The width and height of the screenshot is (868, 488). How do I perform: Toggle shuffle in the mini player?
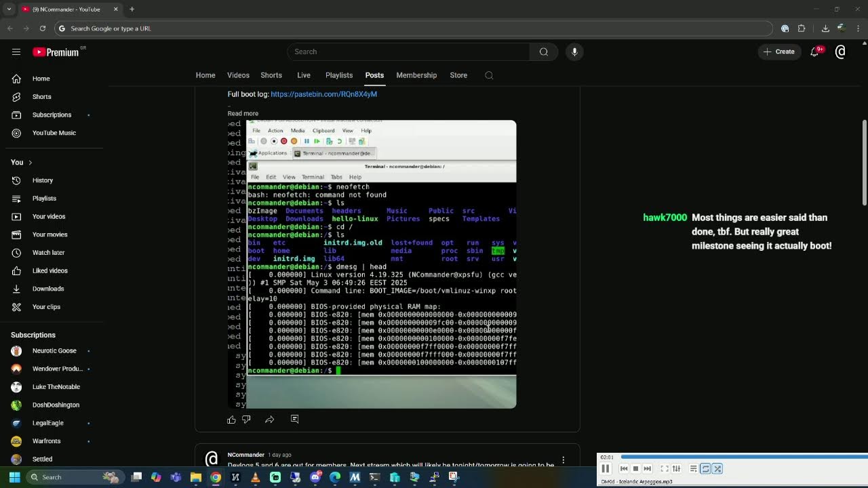point(717,468)
